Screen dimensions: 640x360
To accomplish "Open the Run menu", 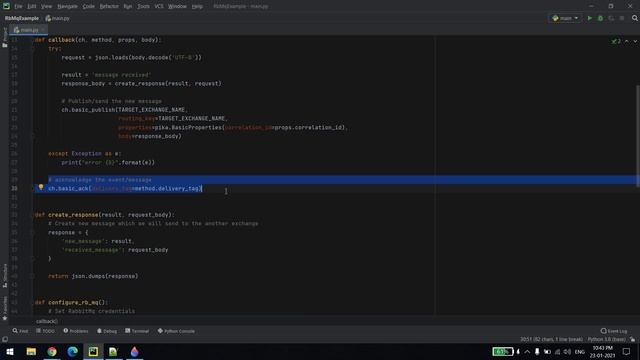I will click(128, 7).
